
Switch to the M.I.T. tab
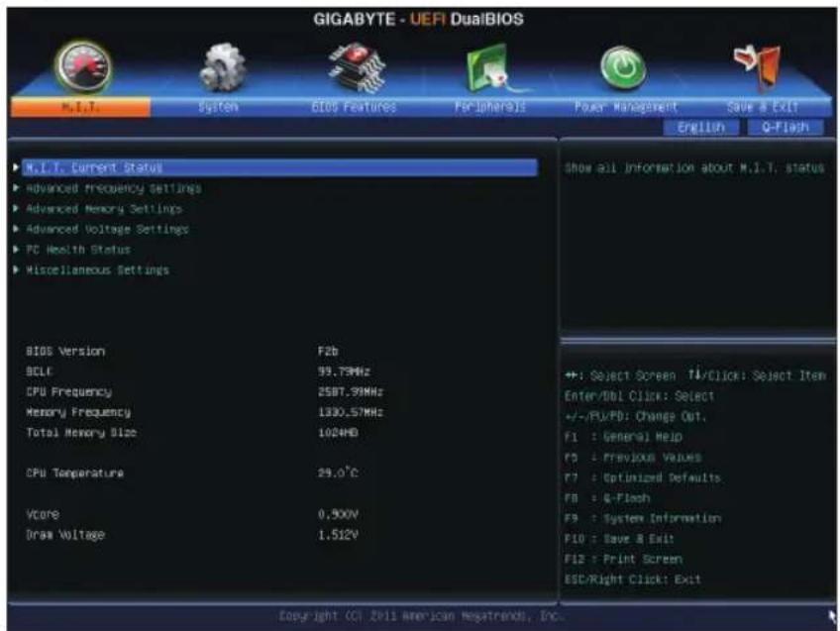(80, 107)
